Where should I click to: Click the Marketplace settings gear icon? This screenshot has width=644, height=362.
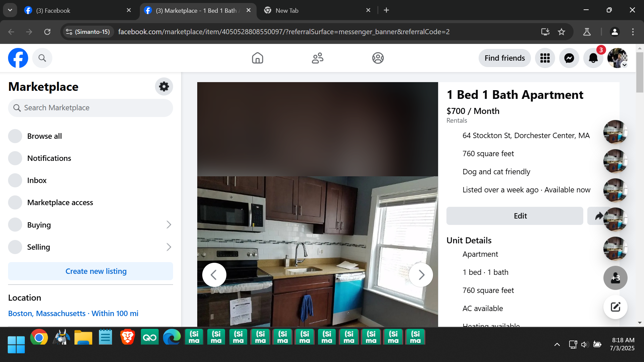click(x=164, y=86)
